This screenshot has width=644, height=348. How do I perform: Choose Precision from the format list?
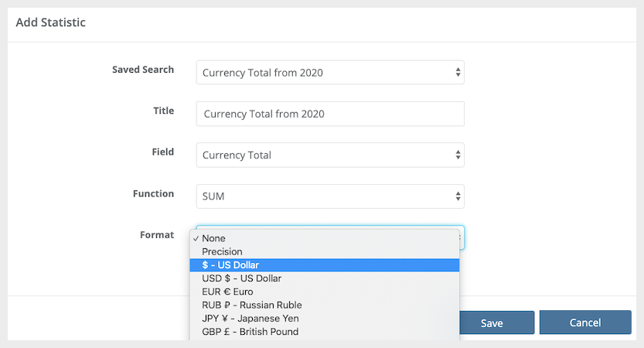click(222, 251)
